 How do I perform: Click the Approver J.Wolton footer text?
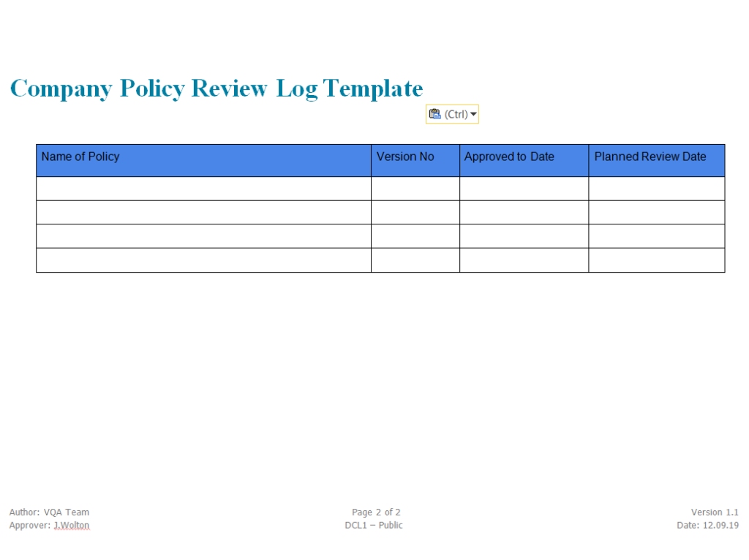point(49,526)
